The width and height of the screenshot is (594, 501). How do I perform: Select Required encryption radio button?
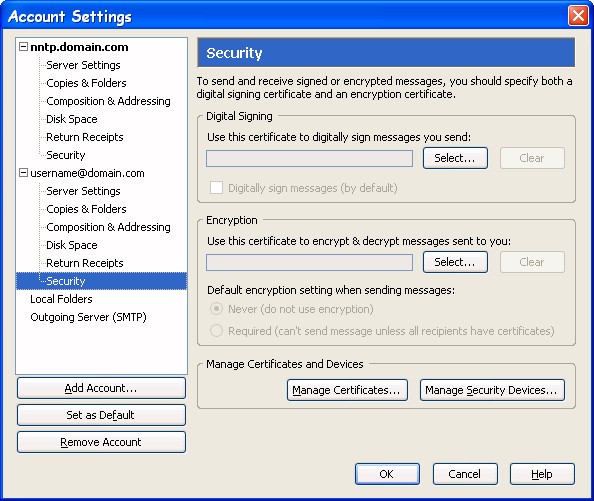tap(216, 331)
